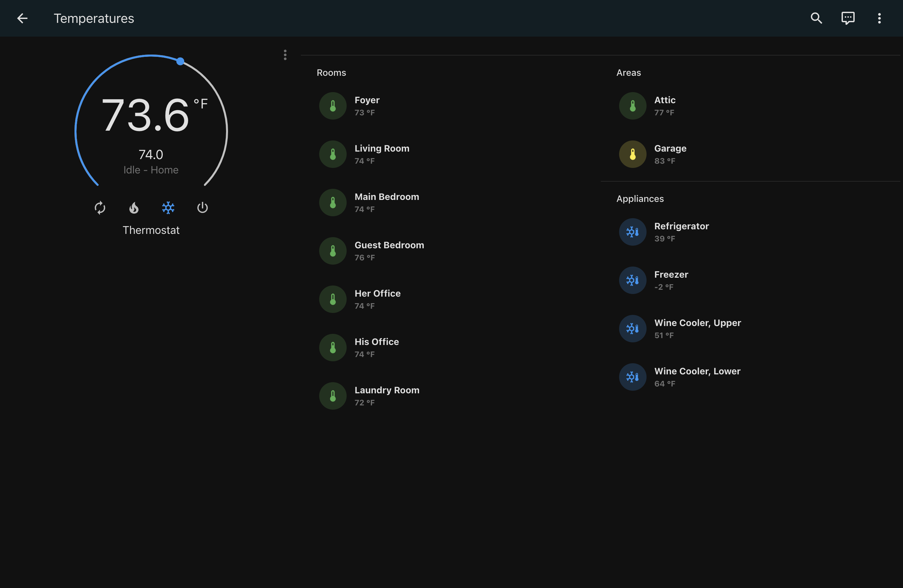Open the search icon
This screenshot has width=903, height=588.
(x=816, y=18)
